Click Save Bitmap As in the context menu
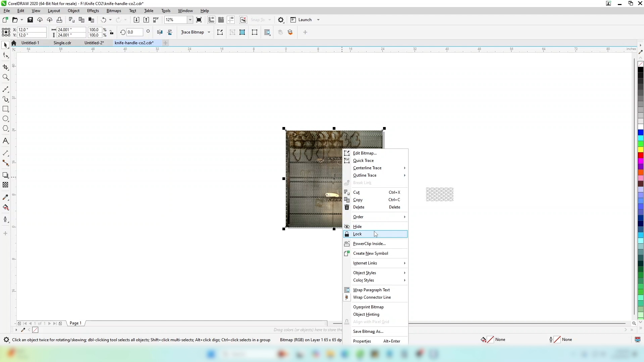This screenshot has width=644, height=362. pos(368,331)
